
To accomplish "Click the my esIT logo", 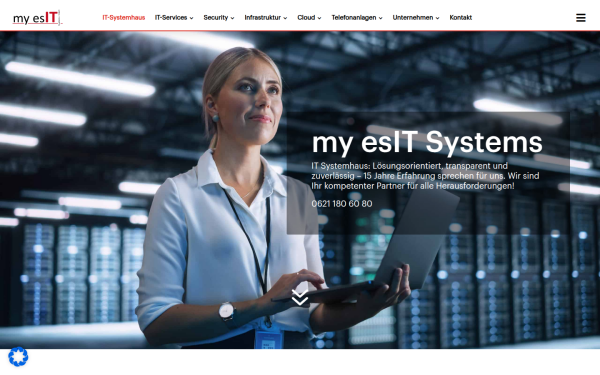I will pos(37,18).
